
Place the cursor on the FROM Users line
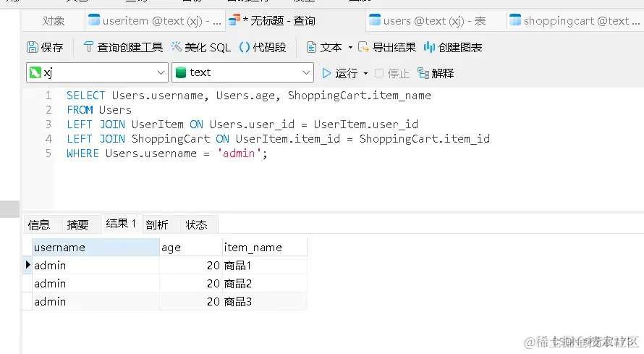point(99,110)
